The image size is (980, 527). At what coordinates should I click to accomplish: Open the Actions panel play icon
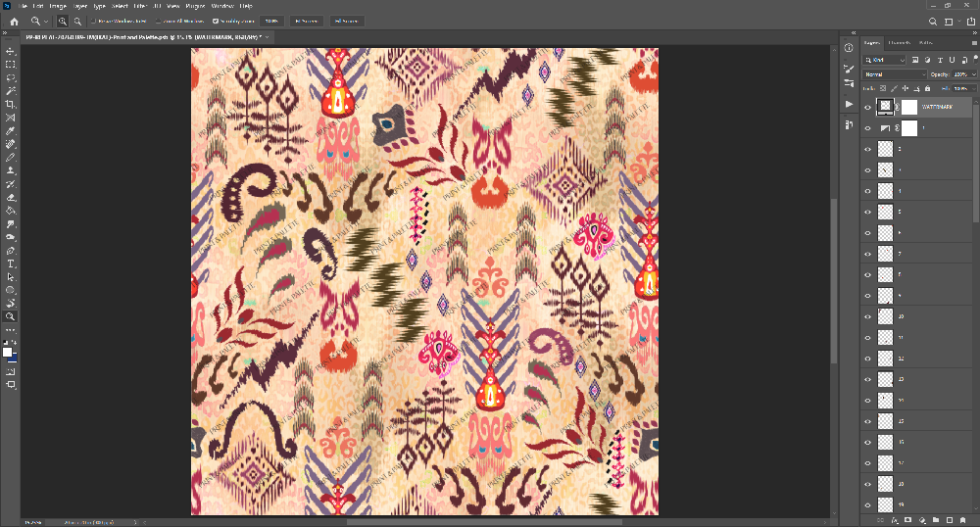coord(849,104)
